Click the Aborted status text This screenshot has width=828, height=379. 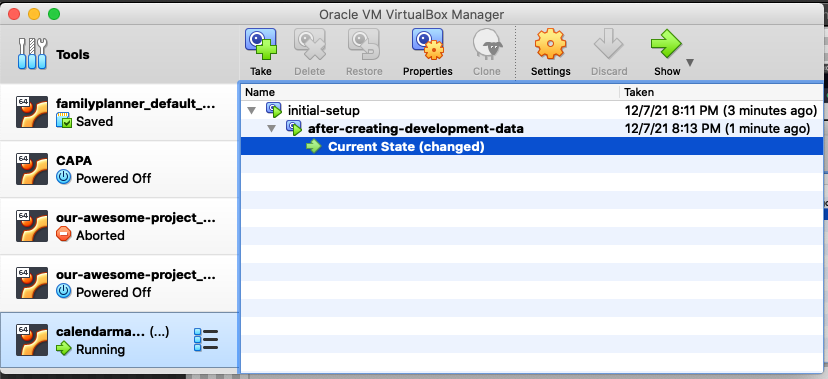pyautogui.click(x=100, y=235)
